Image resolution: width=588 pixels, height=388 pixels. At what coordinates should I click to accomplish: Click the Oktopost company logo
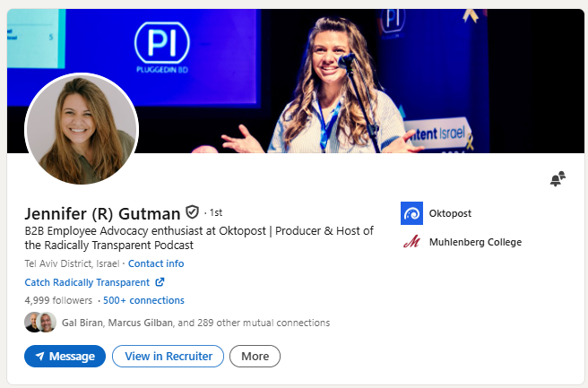(411, 213)
